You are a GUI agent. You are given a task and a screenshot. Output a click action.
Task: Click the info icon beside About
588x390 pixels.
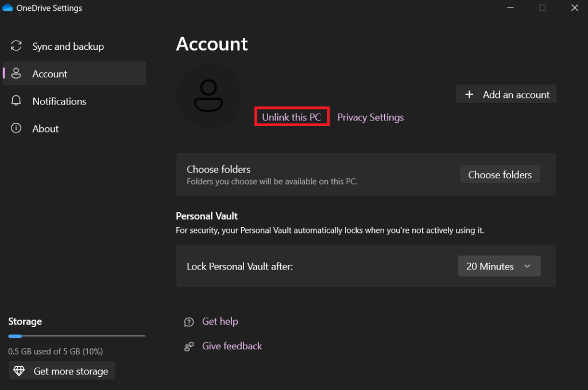(x=16, y=128)
